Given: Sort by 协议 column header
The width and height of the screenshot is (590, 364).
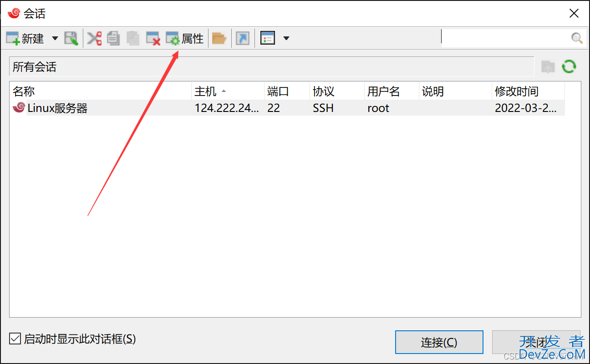Looking at the screenshot, I should [x=337, y=91].
